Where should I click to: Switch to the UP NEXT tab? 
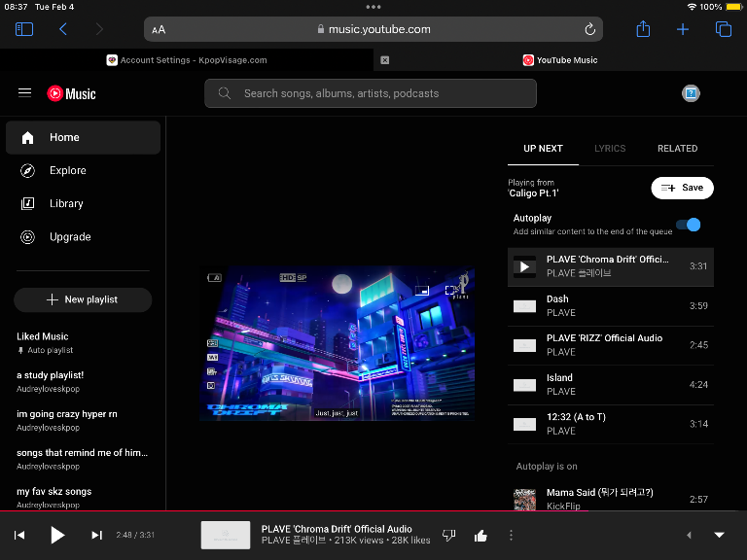[x=543, y=149]
